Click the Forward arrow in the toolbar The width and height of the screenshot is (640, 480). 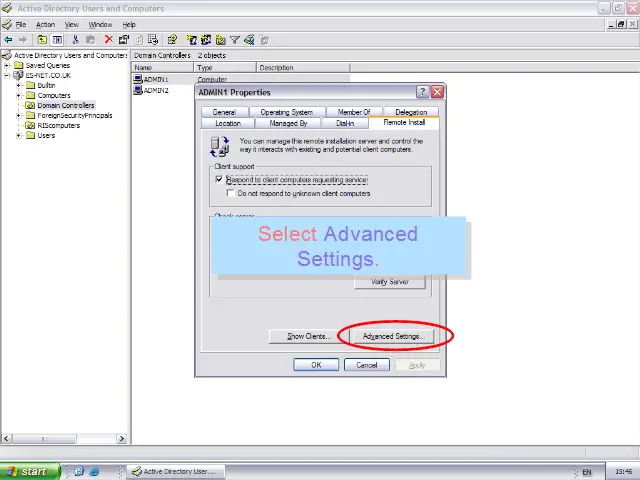pyautogui.click(x=23, y=40)
